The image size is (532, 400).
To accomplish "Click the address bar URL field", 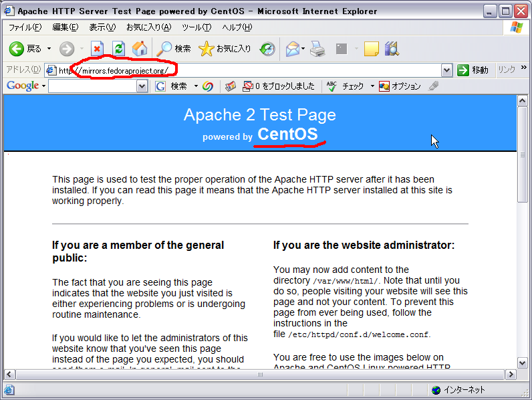I will [249, 70].
